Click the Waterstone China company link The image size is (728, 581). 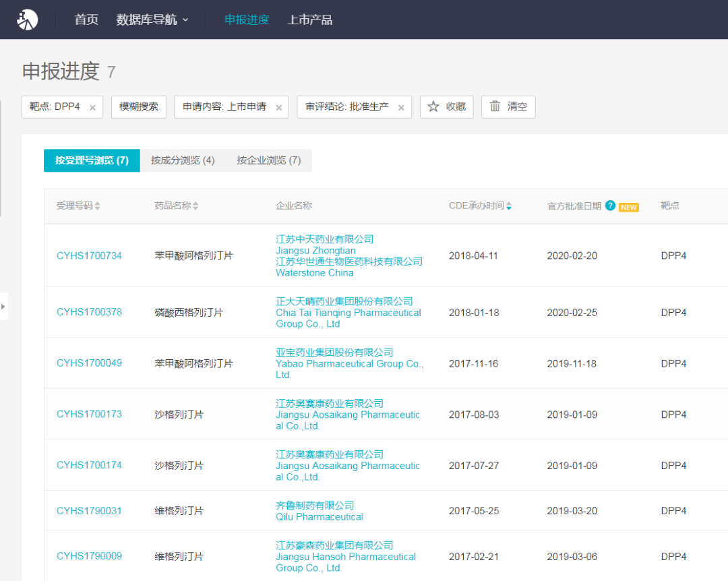314,273
